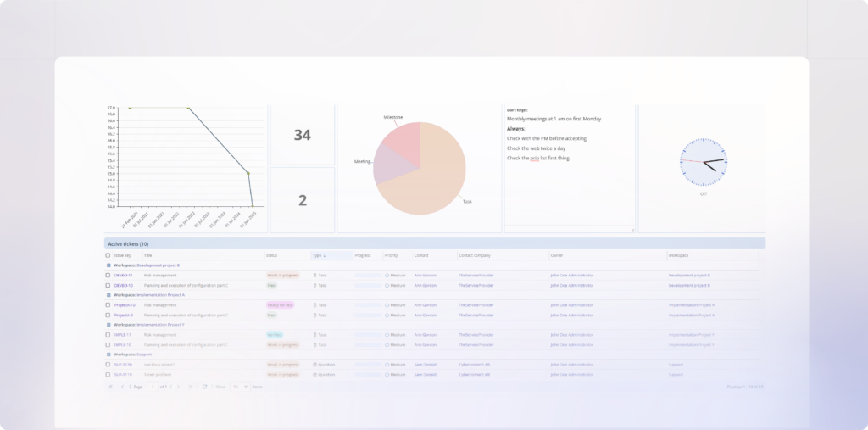Viewport: 868px width, 430px height.
Task: Go to first page of tickets
Action: click(111, 387)
